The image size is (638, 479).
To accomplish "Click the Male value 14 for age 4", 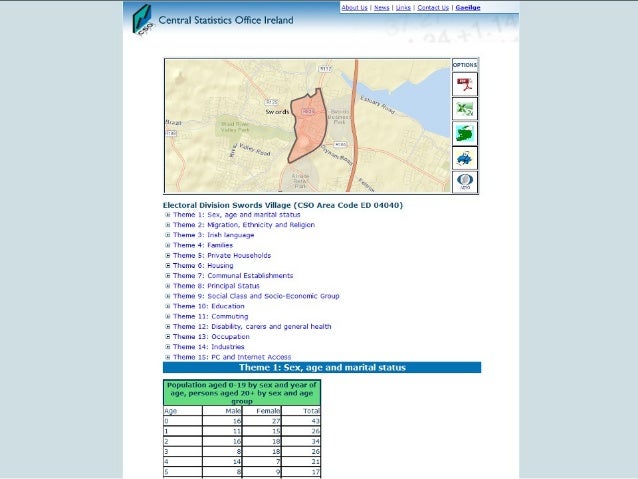I will coord(222,462).
